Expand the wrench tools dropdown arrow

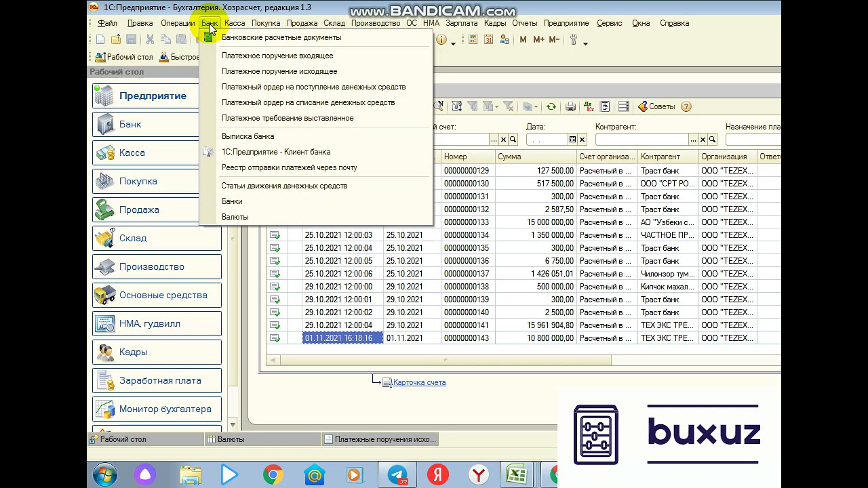[x=585, y=43]
